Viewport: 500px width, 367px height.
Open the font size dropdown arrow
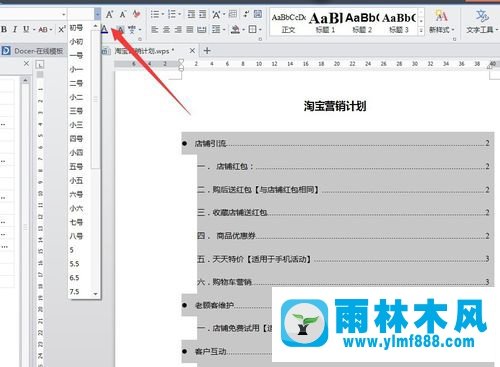[97, 14]
